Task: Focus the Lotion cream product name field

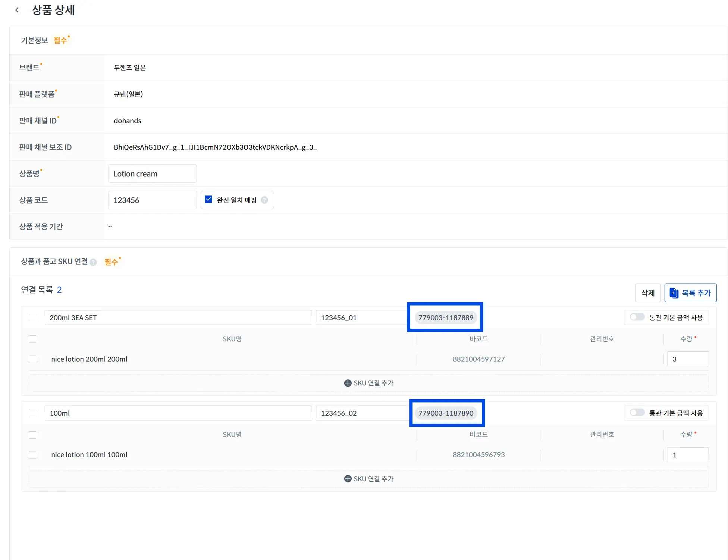Action: coord(152,174)
